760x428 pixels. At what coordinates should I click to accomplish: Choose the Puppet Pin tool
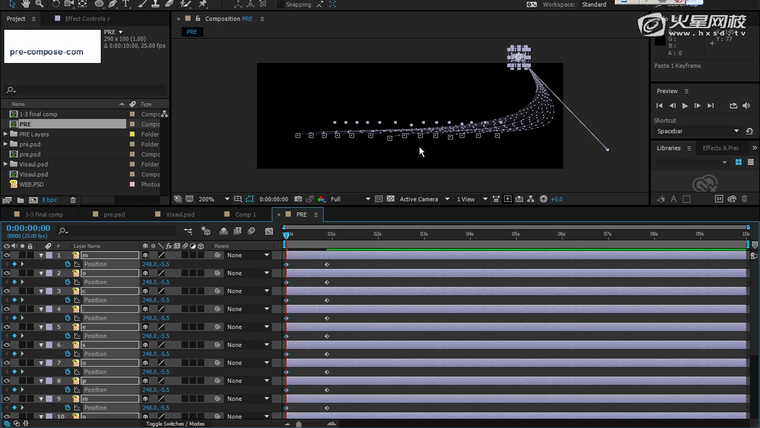pos(203,4)
